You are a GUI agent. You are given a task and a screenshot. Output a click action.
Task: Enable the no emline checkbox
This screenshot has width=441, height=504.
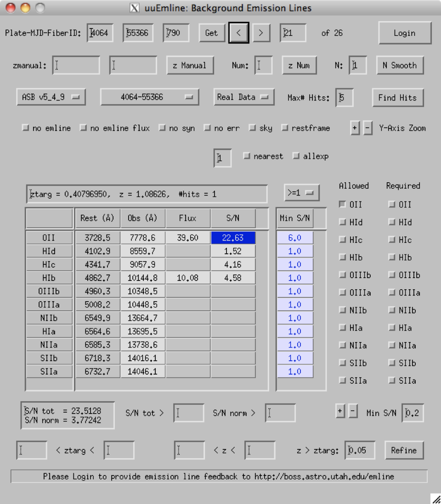(25, 128)
